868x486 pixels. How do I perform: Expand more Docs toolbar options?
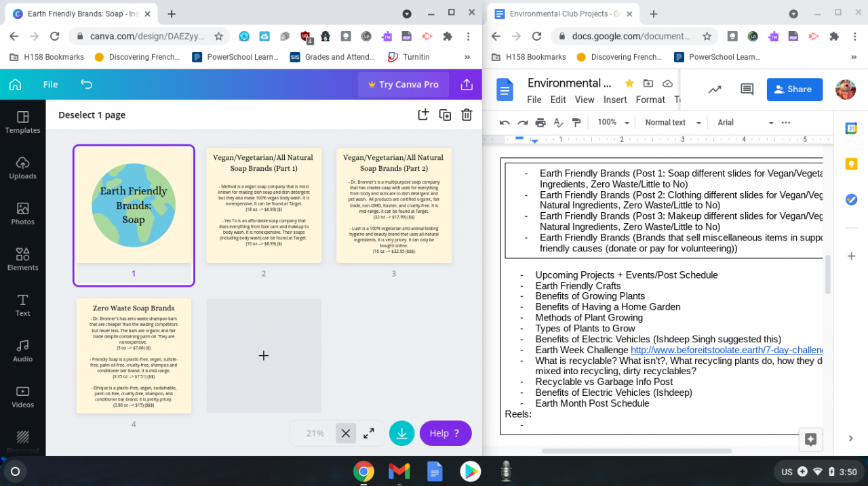(786, 123)
